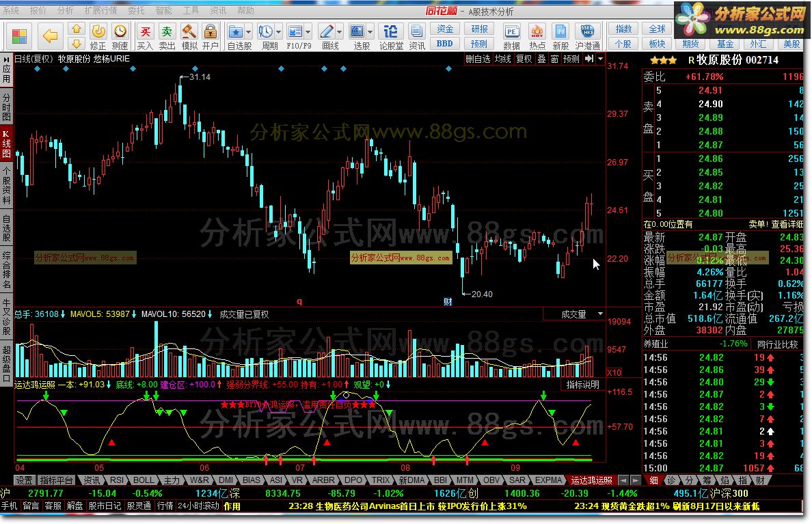Image resolution: width=812 pixels, height=524 pixels.
Task: Click the 同行业比较 link
Action: click(x=777, y=344)
